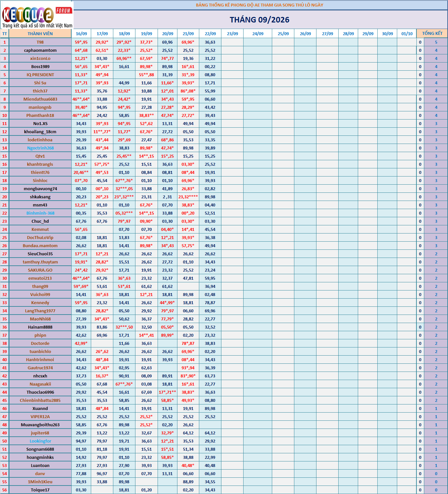Image resolution: width=448 pixels, height=494 pixels.
Task: Select the blue member name Ngoctrinh268
Action: pyautogui.click(x=40, y=148)
